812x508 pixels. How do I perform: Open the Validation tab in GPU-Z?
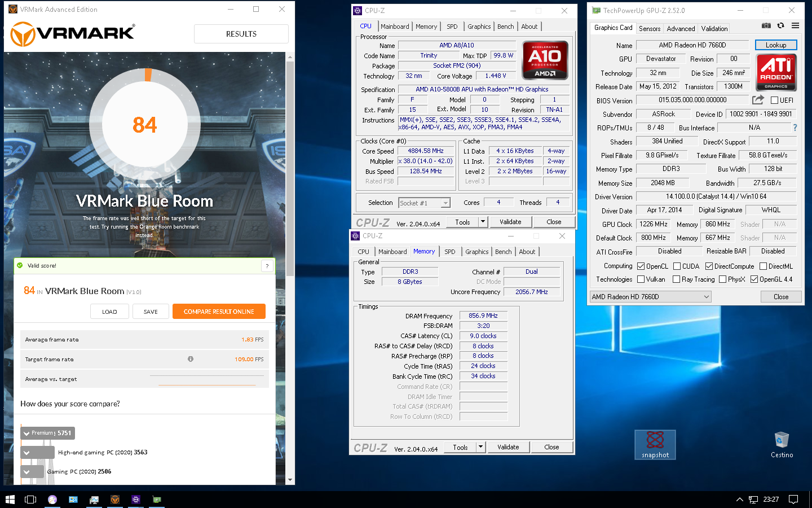[714, 29]
